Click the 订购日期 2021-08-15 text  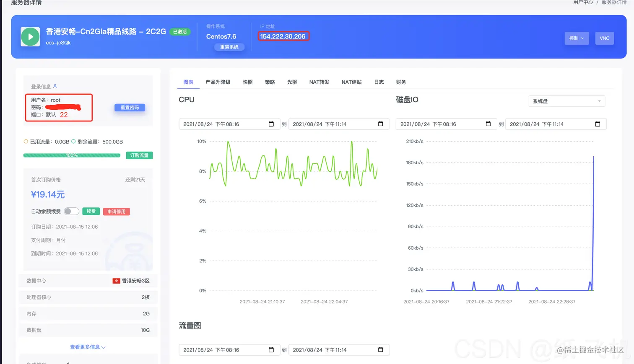pos(64,227)
